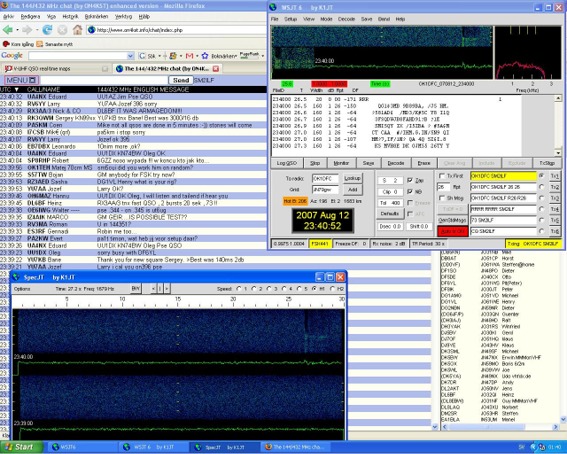This screenshot has width=567, height=454.
Task: Open the Sök button dropdown arrow
Action: click(159, 56)
